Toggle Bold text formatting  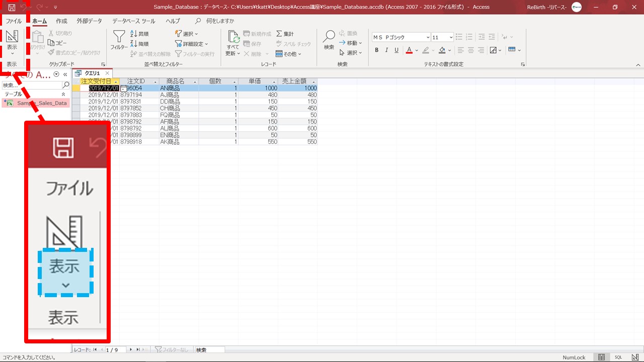point(377,50)
